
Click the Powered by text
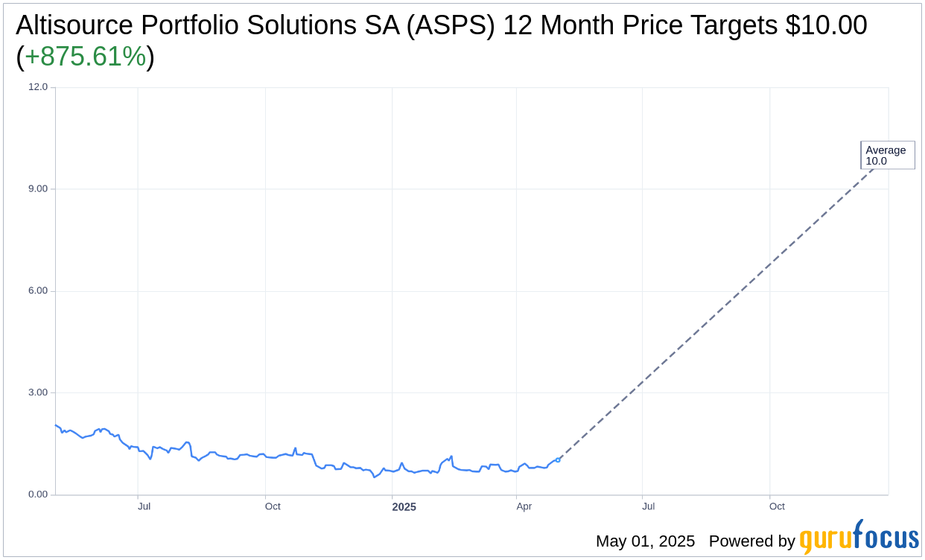(752, 541)
